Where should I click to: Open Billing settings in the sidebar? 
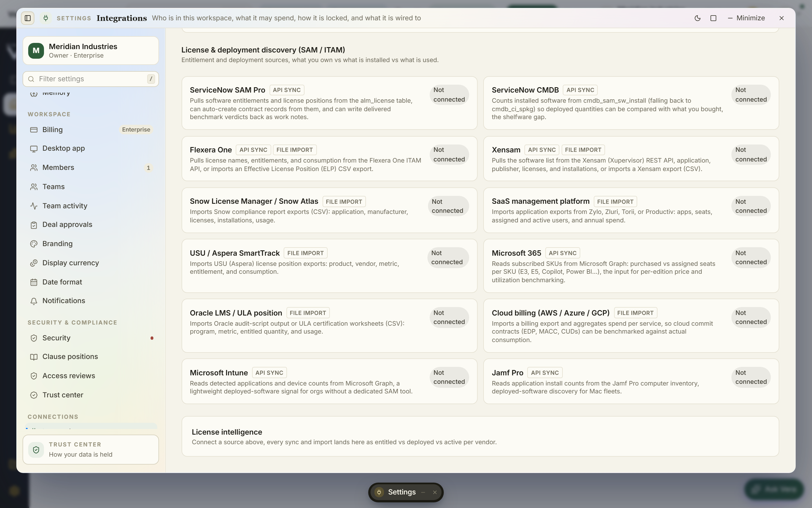click(91, 130)
